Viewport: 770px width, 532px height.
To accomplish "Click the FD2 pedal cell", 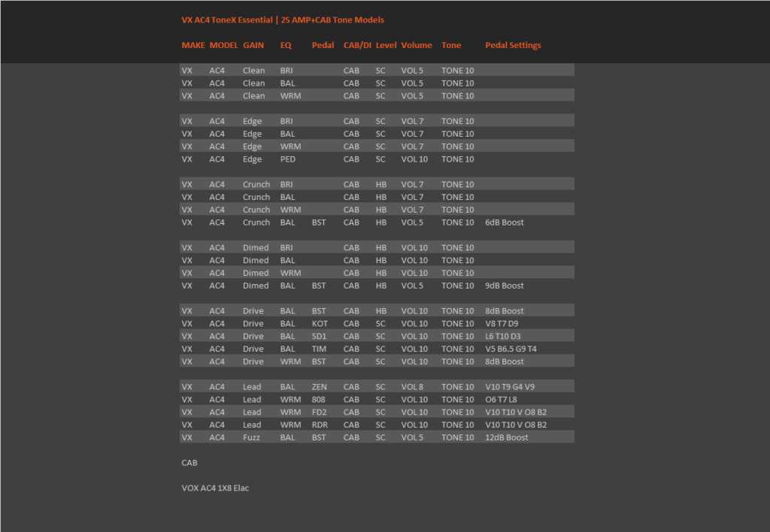I will click(319, 413).
